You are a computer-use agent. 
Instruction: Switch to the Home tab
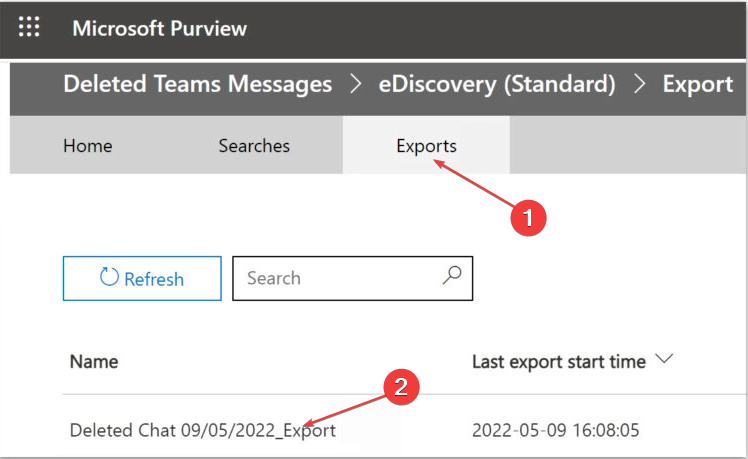[x=88, y=146]
